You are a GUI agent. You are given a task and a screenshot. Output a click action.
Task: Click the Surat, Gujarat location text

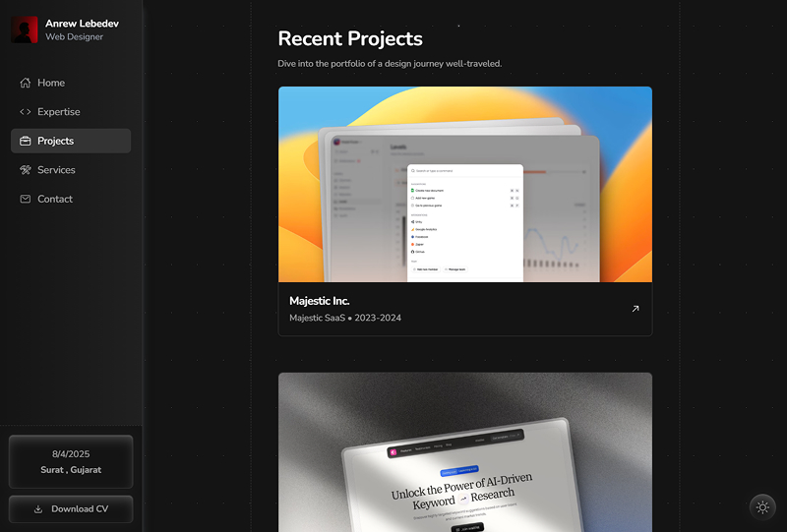[71, 470]
